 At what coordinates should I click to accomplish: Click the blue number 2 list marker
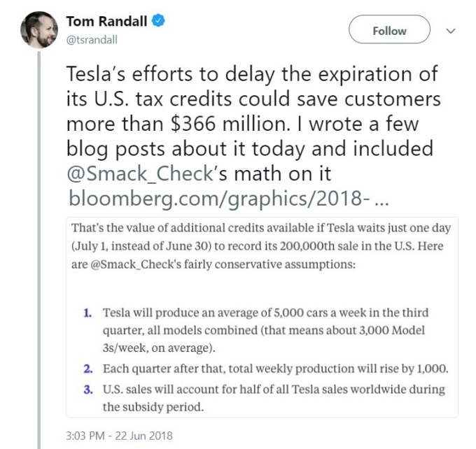pyautogui.click(x=88, y=369)
